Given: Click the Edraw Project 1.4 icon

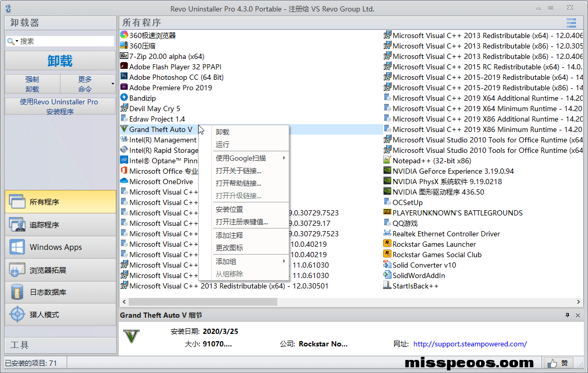Looking at the screenshot, I should pos(124,119).
